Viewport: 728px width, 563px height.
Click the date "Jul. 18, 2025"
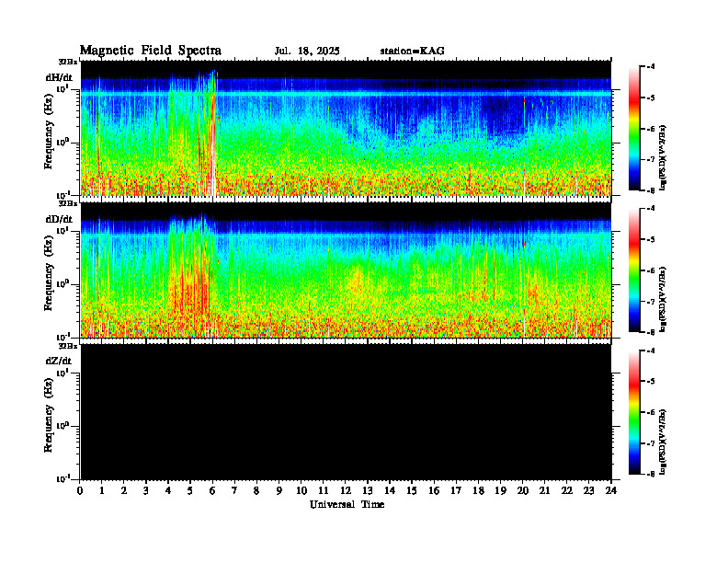click(307, 52)
